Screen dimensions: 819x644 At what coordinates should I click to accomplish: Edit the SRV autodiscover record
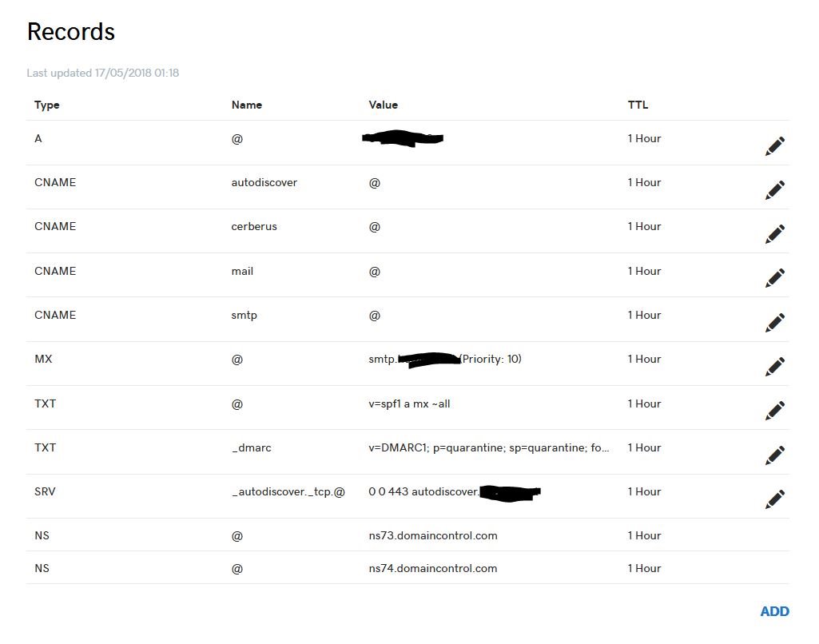[x=775, y=499]
